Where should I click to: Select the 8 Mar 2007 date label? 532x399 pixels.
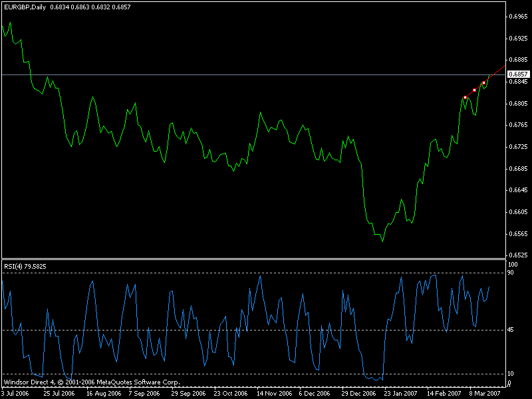(x=481, y=394)
